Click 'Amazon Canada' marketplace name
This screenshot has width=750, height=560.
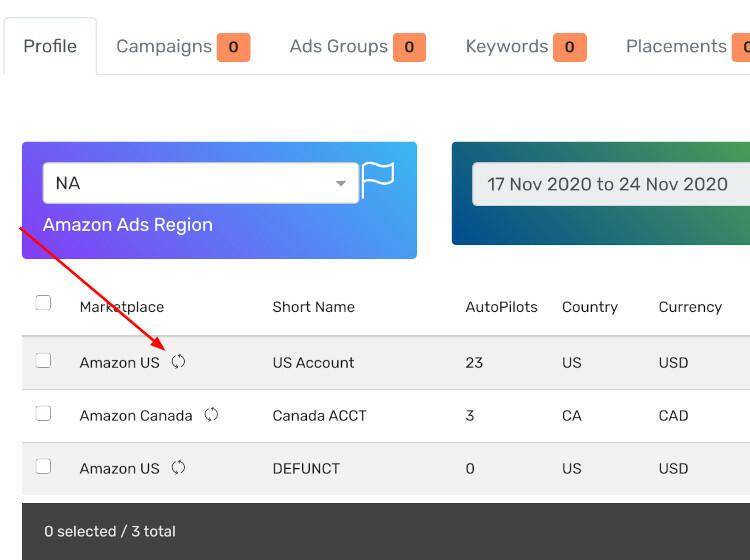click(136, 416)
